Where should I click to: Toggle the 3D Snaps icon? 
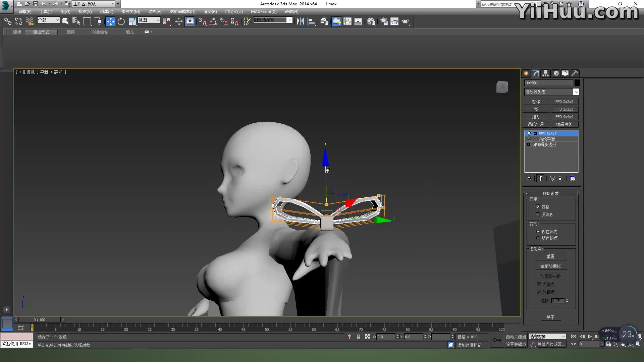coord(202,21)
